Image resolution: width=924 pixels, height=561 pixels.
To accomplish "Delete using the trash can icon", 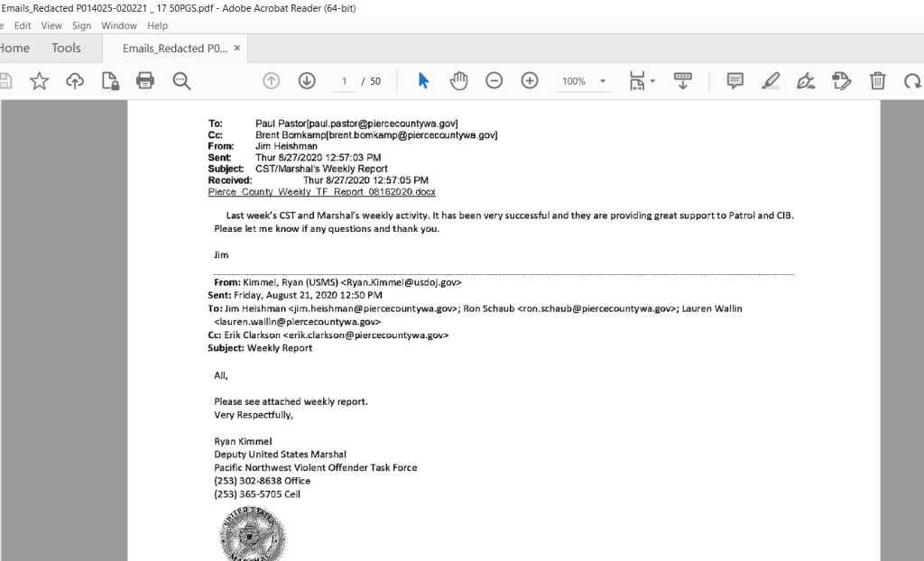I will [877, 81].
